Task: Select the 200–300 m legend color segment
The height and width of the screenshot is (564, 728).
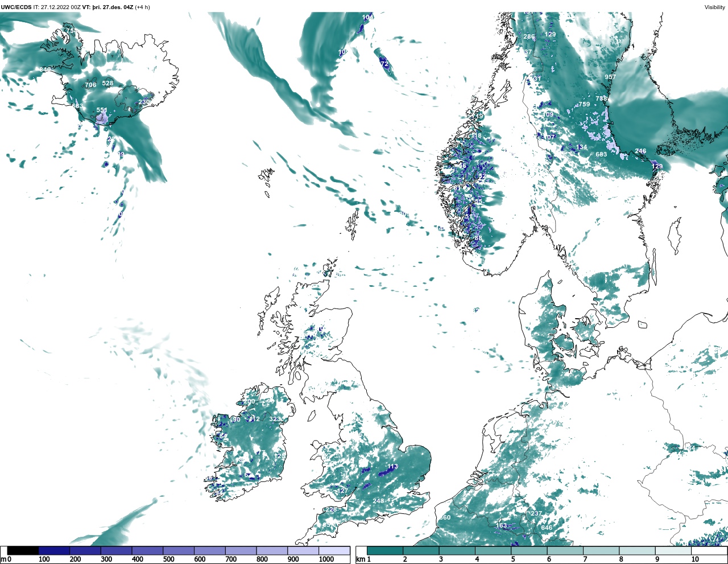Action: (x=85, y=550)
